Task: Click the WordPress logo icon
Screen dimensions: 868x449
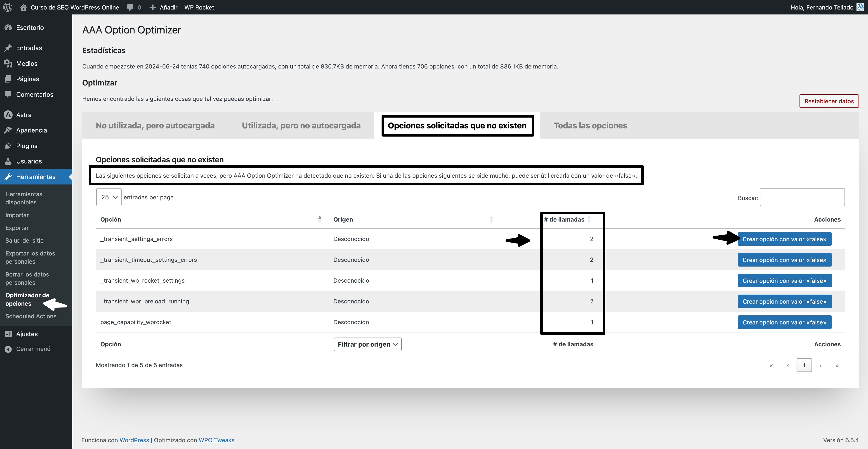Action: tap(7, 7)
